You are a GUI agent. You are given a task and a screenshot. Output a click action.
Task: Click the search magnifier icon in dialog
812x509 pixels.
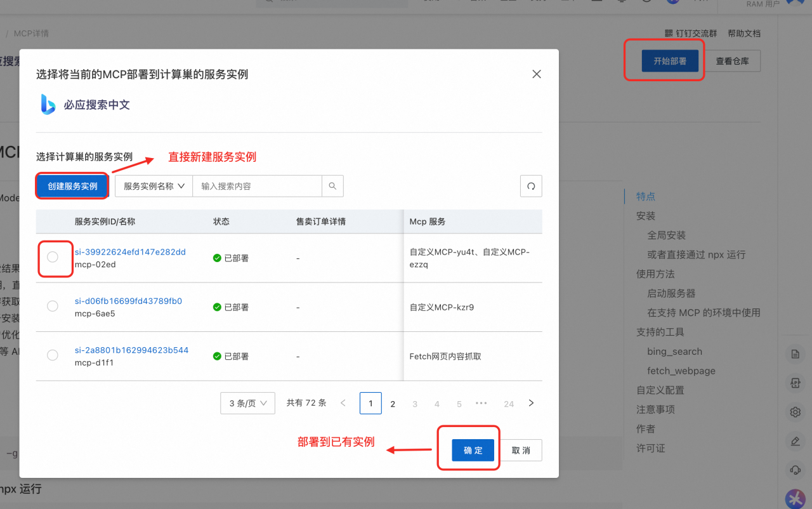click(x=332, y=187)
